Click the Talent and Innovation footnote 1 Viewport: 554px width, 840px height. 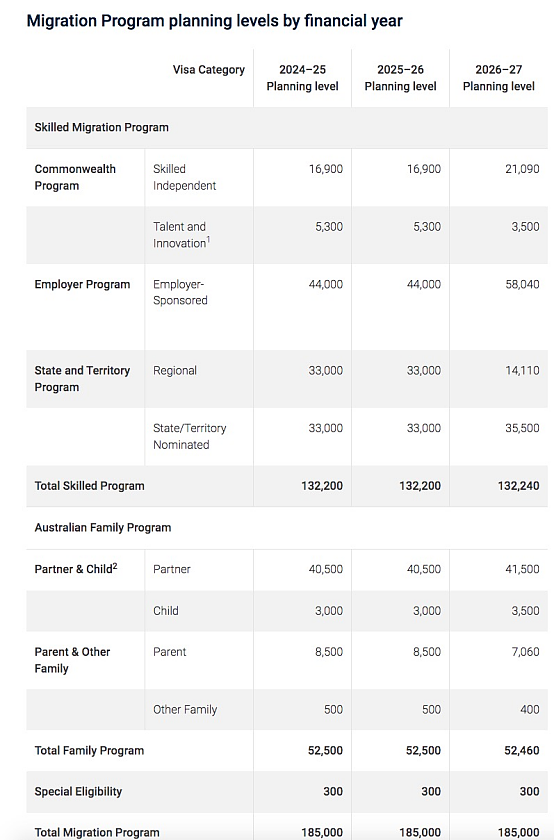[208, 239]
